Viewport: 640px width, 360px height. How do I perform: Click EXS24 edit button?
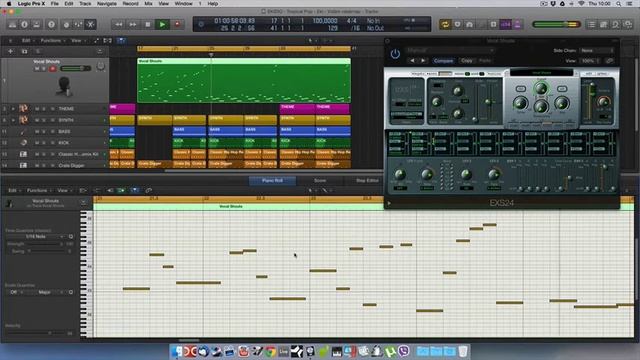[x=588, y=74]
